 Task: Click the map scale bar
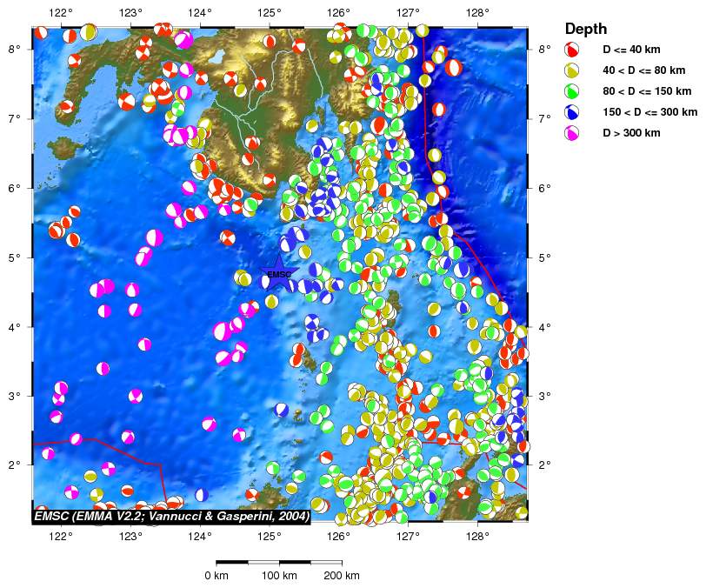pos(278,563)
